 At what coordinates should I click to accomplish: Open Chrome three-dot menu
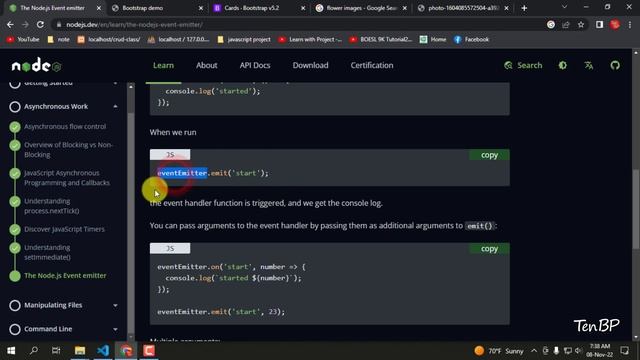pos(630,24)
